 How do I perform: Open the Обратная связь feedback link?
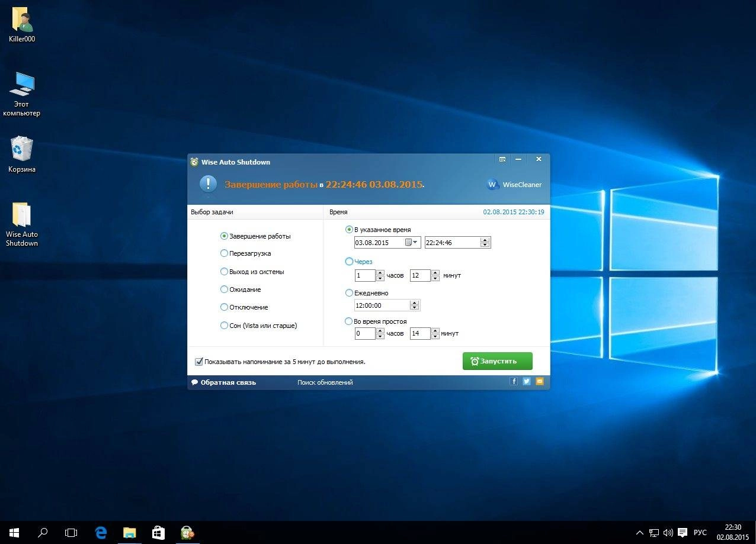(x=223, y=382)
